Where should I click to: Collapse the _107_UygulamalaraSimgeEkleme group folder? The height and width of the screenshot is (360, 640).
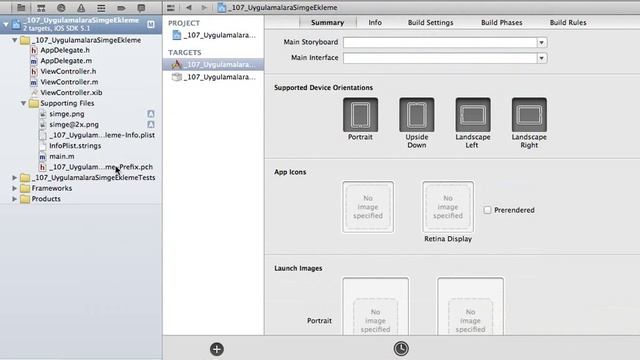tap(15, 40)
